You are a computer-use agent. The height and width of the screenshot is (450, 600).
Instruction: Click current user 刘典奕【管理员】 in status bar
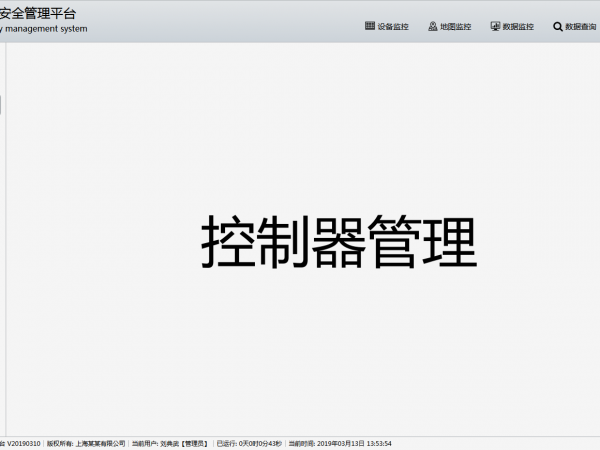tap(170, 443)
